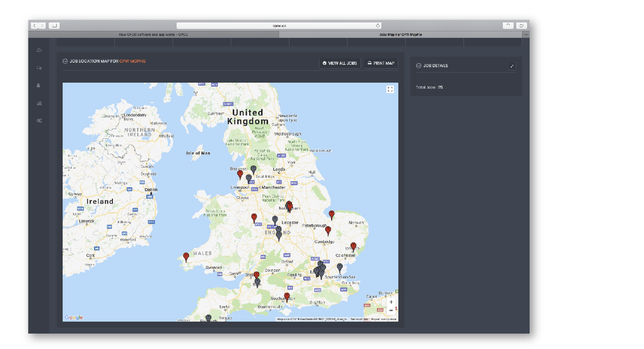
Task: Select the grey marker above Southend-on-Sea
Action: [x=339, y=268]
